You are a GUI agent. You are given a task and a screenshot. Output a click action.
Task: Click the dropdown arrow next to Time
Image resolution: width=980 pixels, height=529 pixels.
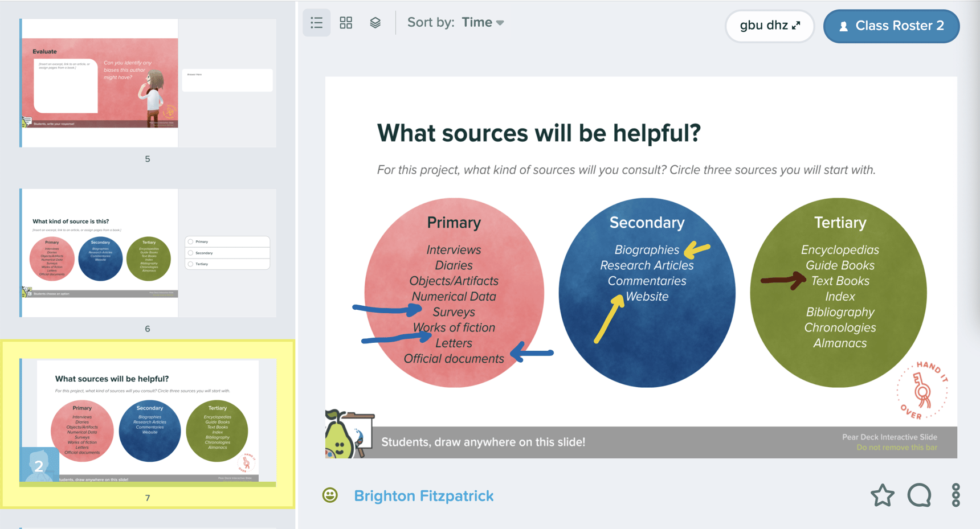(x=500, y=23)
